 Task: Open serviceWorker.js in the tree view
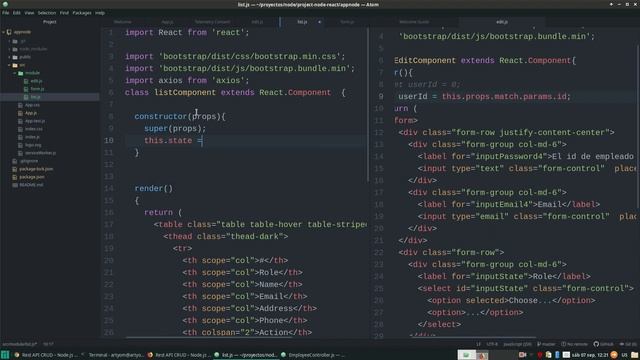40,153
